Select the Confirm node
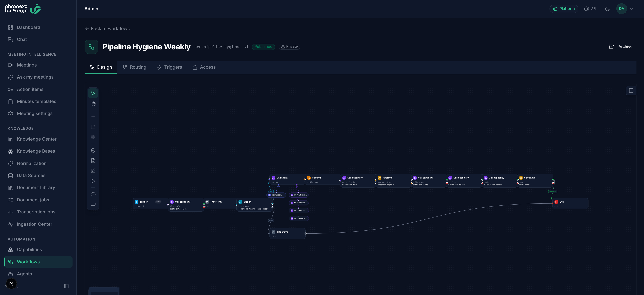644x295 pixels. tap(323, 180)
